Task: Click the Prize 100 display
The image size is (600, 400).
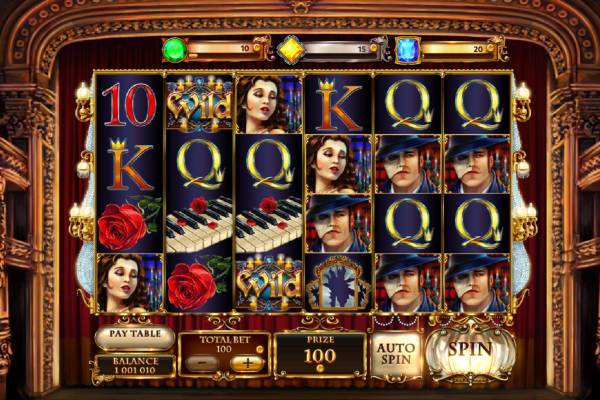Action: pos(320,354)
